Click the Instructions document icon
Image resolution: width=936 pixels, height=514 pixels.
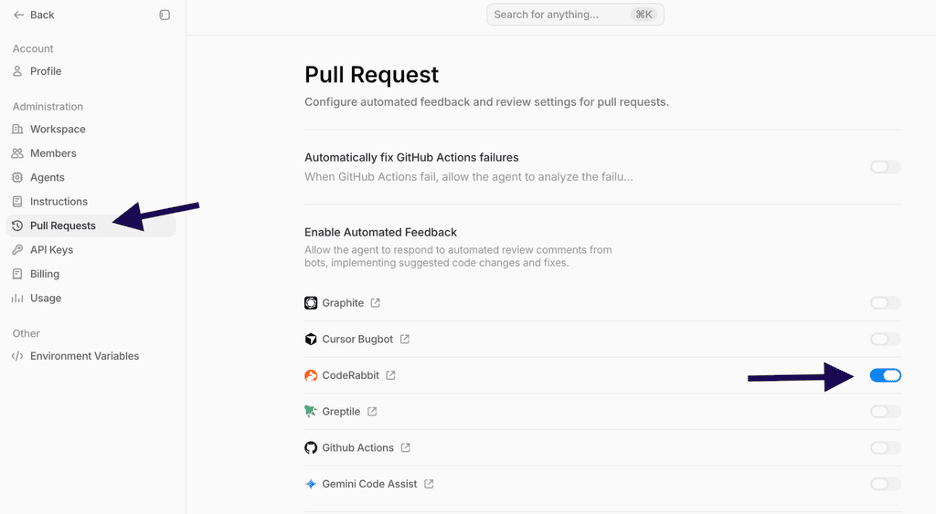click(x=18, y=202)
